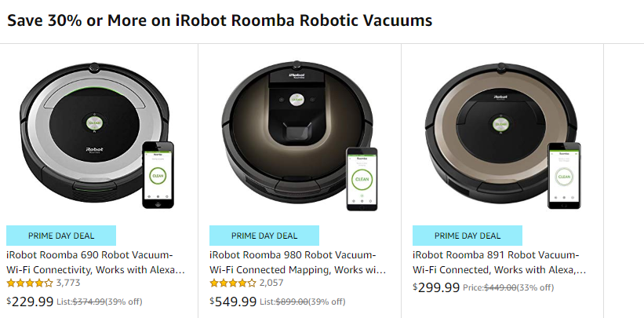Open the 2,057 reviews count link

click(271, 283)
